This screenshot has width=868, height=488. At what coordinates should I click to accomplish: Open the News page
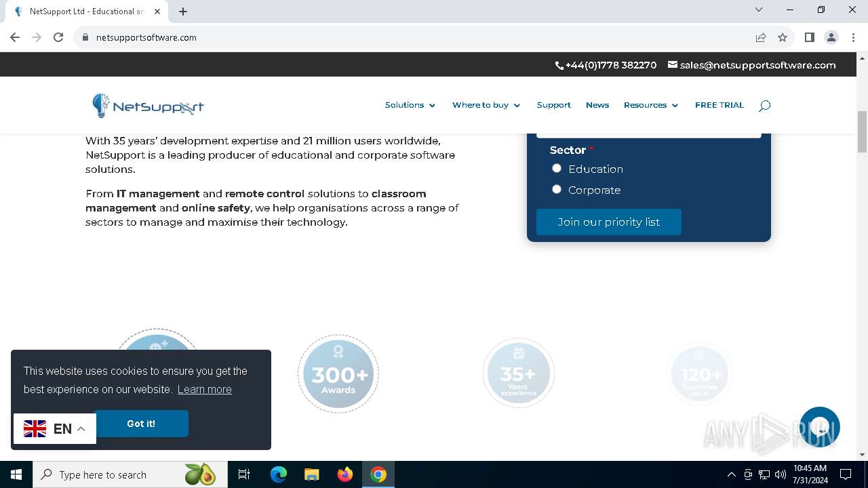(597, 105)
